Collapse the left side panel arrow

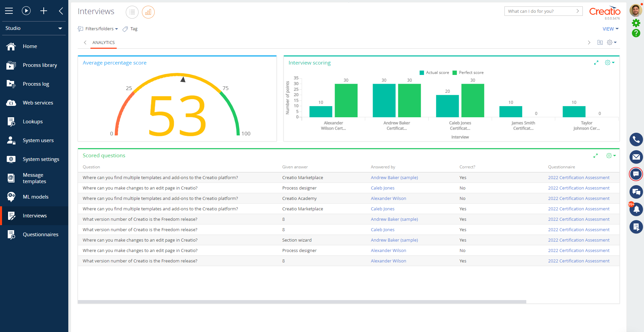tap(61, 11)
